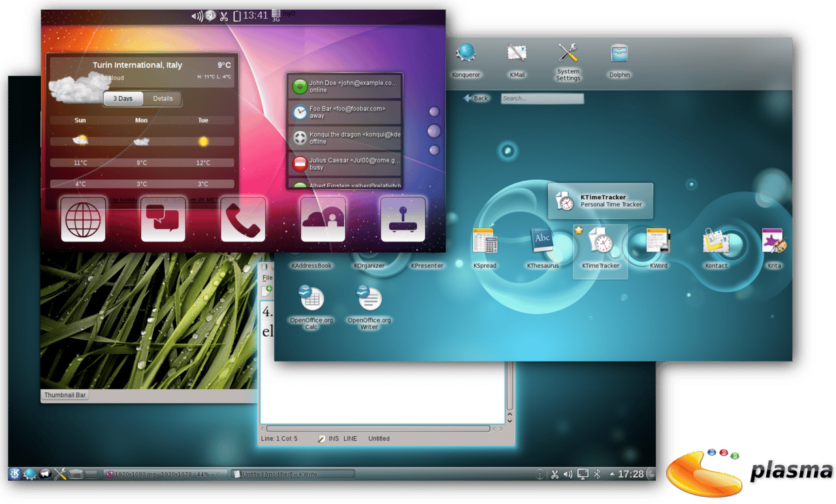This screenshot has width=836, height=504.
Task: Open the phone dialer tile
Action: [x=243, y=219]
